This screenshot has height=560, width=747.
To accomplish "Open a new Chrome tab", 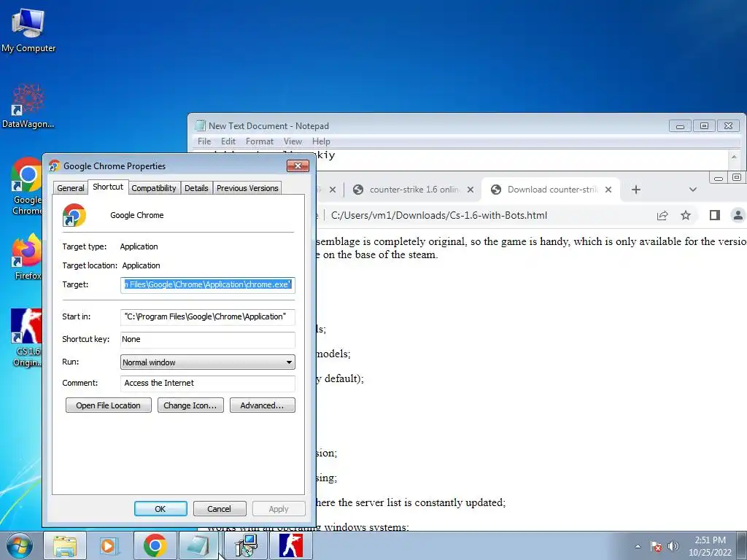I will (636, 190).
